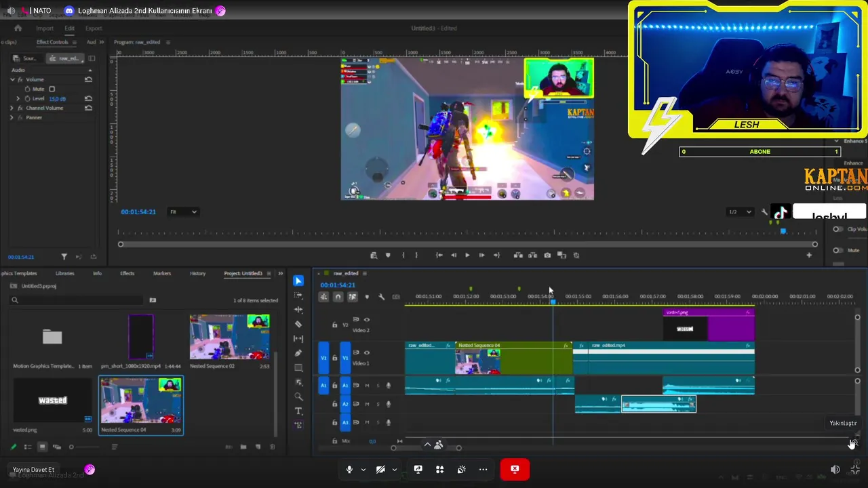Screen dimensions: 868x488
Task: Expand the Panner effect
Action: tap(12, 117)
